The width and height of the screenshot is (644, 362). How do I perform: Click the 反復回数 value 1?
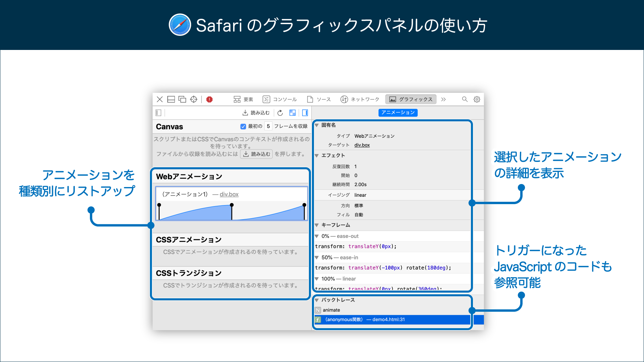coord(356,166)
